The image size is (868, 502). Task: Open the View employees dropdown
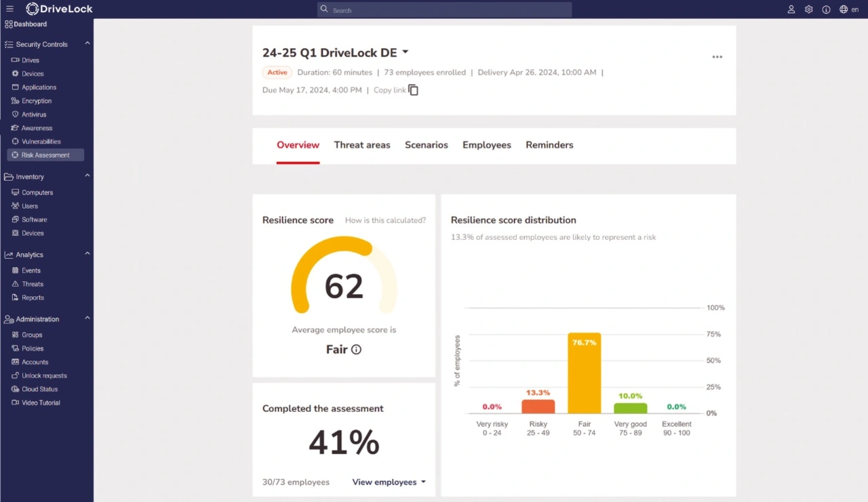(389, 482)
